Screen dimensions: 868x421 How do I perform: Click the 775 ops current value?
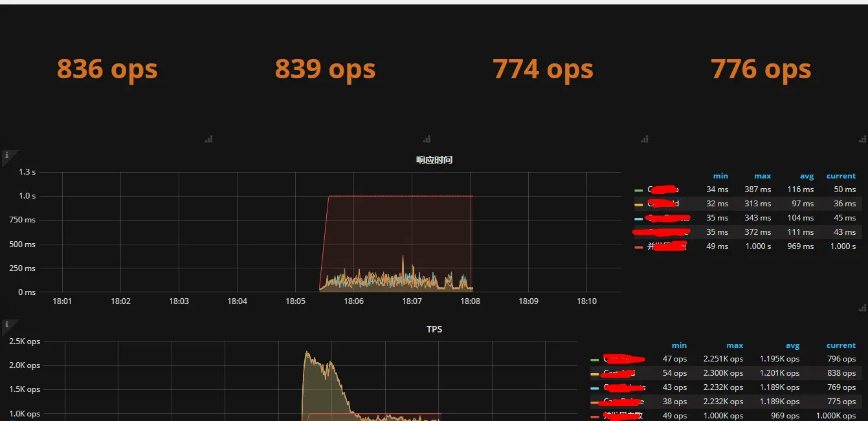pyautogui.click(x=841, y=402)
